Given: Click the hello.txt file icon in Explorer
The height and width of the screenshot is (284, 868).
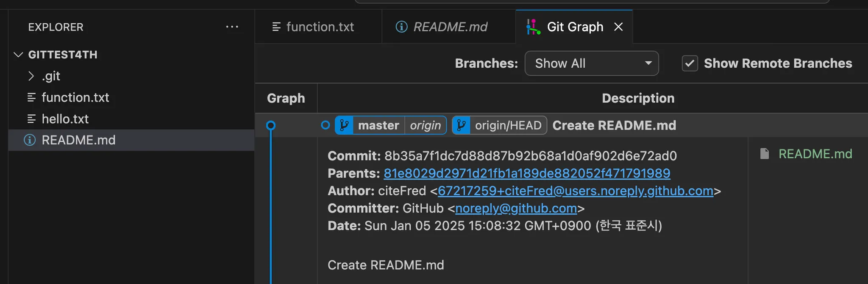Looking at the screenshot, I should (x=31, y=119).
